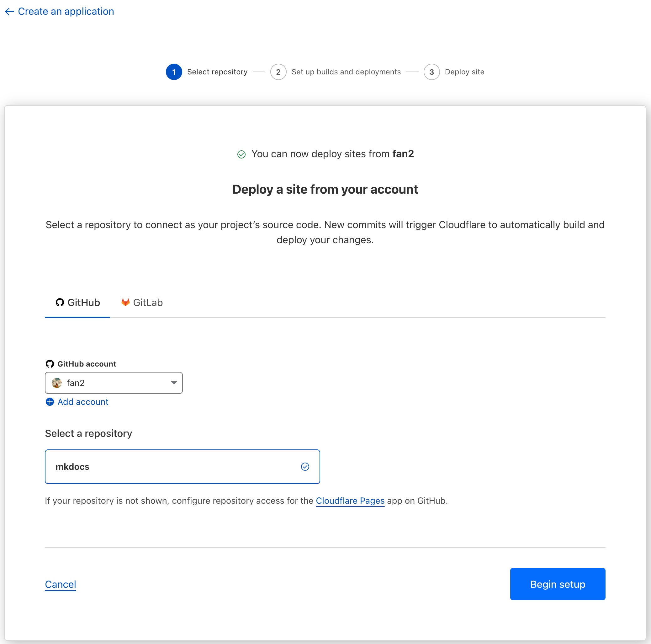The width and height of the screenshot is (651, 644).
Task: Click the GitLab fox icon
Action: click(x=125, y=302)
